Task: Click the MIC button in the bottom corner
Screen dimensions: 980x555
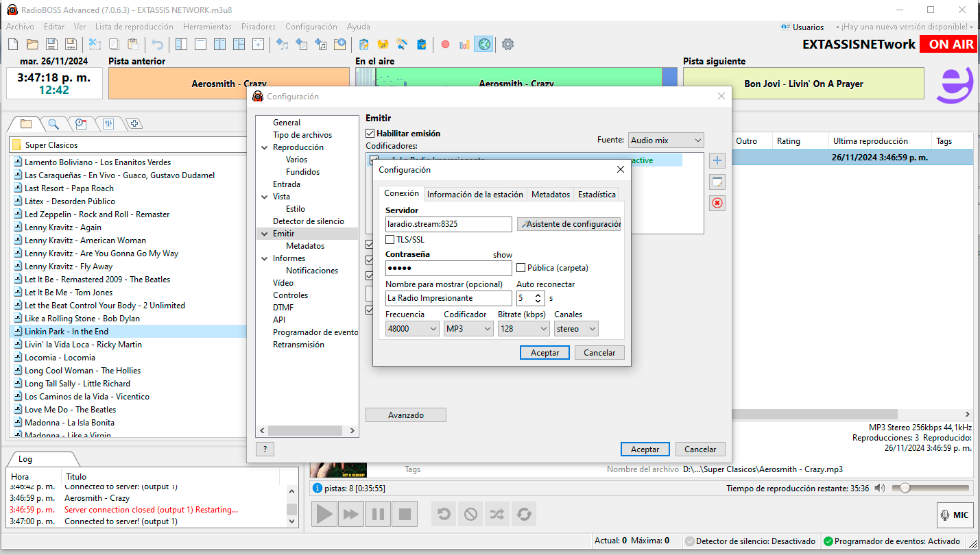Action: (955, 515)
